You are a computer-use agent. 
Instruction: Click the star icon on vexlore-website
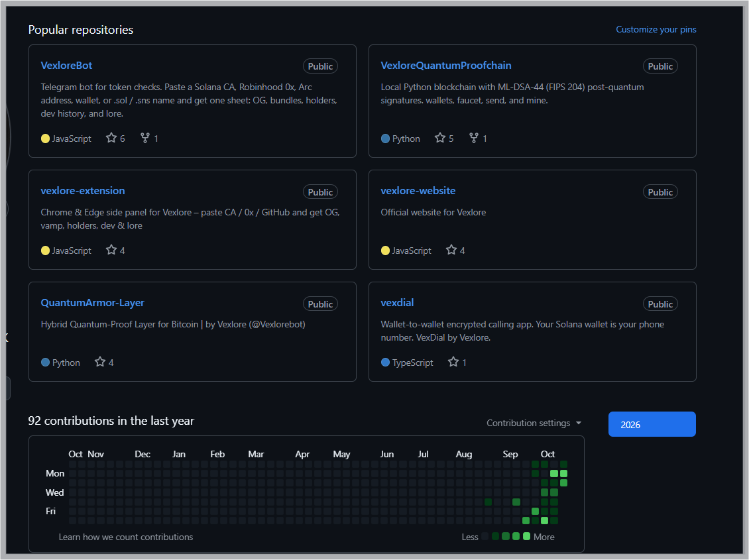pyautogui.click(x=451, y=250)
